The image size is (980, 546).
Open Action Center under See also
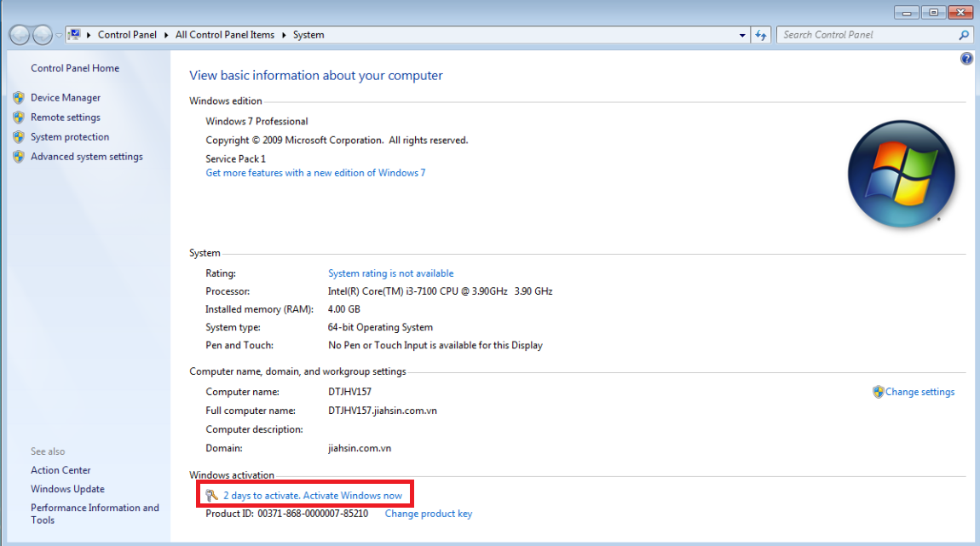[61, 470]
